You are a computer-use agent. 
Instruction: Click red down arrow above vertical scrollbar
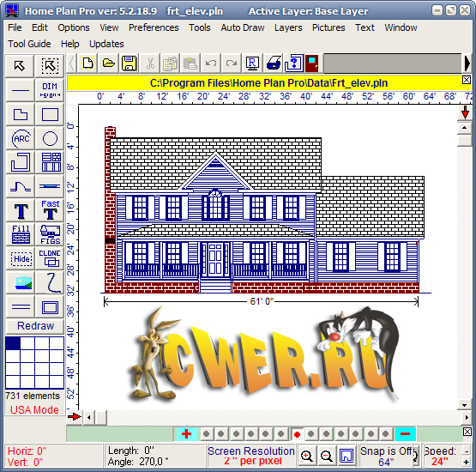(x=465, y=112)
